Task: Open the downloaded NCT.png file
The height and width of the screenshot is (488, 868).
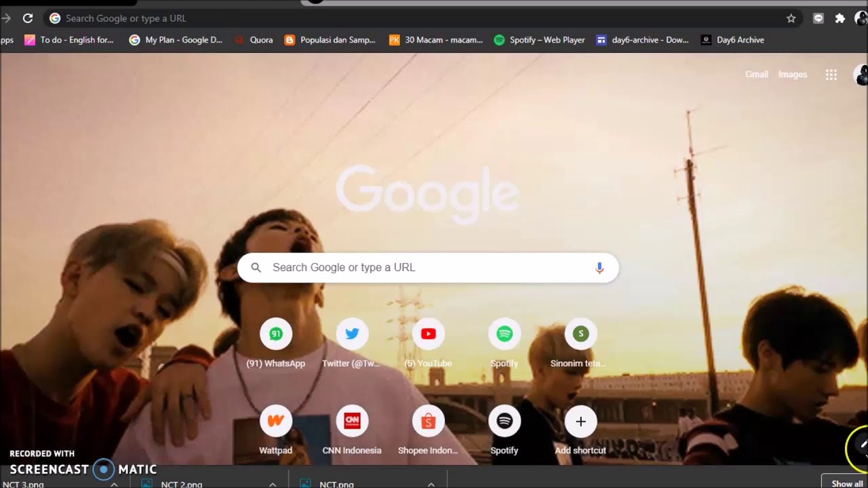Action: pyautogui.click(x=336, y=484)
